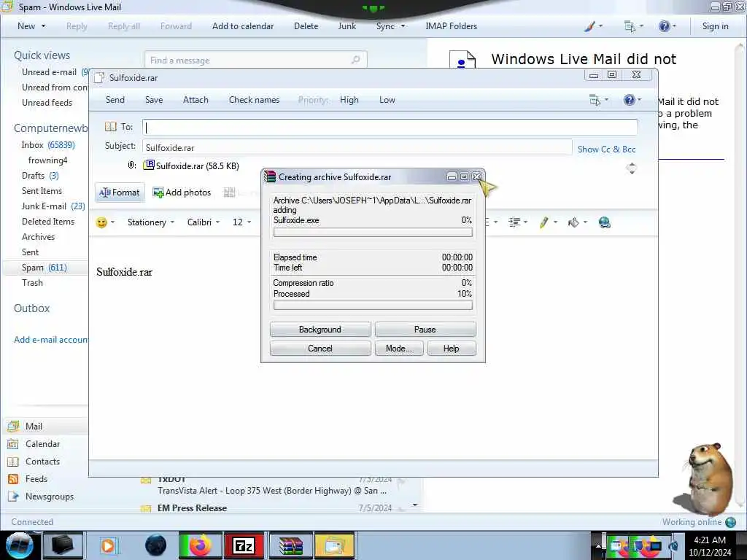Click Send in the Sulfoxide.rar message window
This screenshot has height=560, width=747.
pos(115,100)
